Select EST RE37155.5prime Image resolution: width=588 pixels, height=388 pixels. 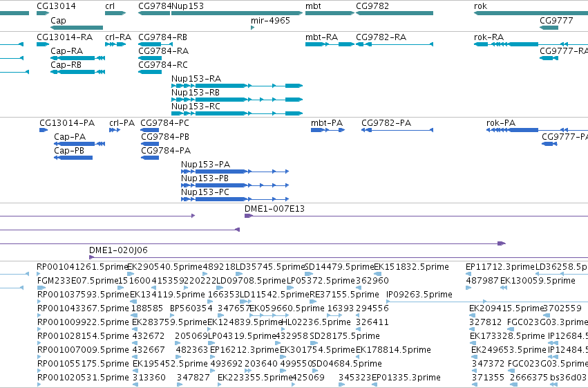click(344, 295)
